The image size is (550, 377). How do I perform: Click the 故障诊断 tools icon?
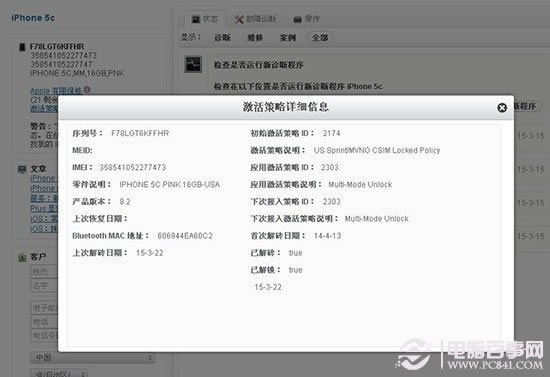[x=239, y=19]
